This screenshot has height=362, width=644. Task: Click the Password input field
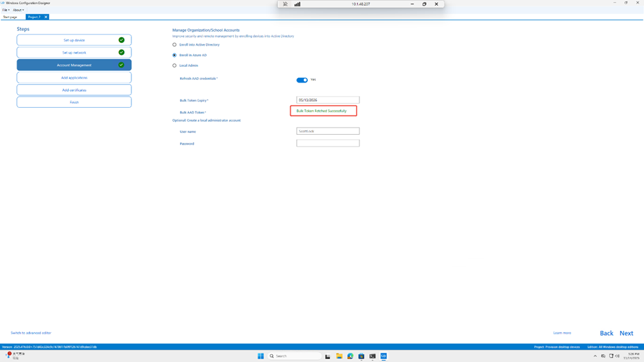click(x=328, y=143)
